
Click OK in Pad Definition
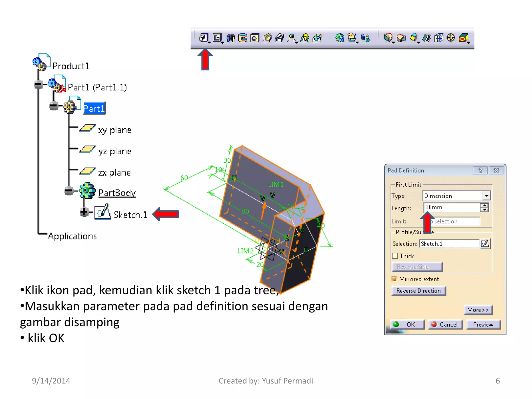[407, 324]
